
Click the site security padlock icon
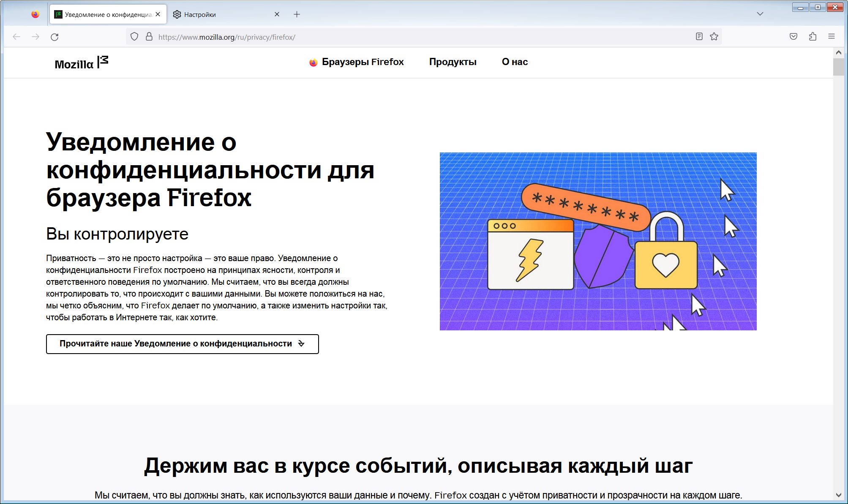[x=149, y=37]
